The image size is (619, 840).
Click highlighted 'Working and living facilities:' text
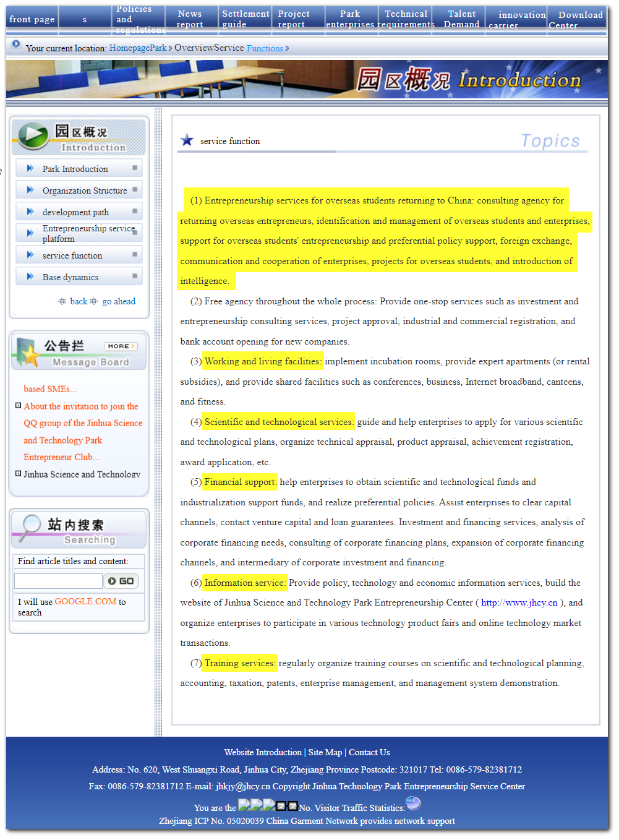[263, 361]
